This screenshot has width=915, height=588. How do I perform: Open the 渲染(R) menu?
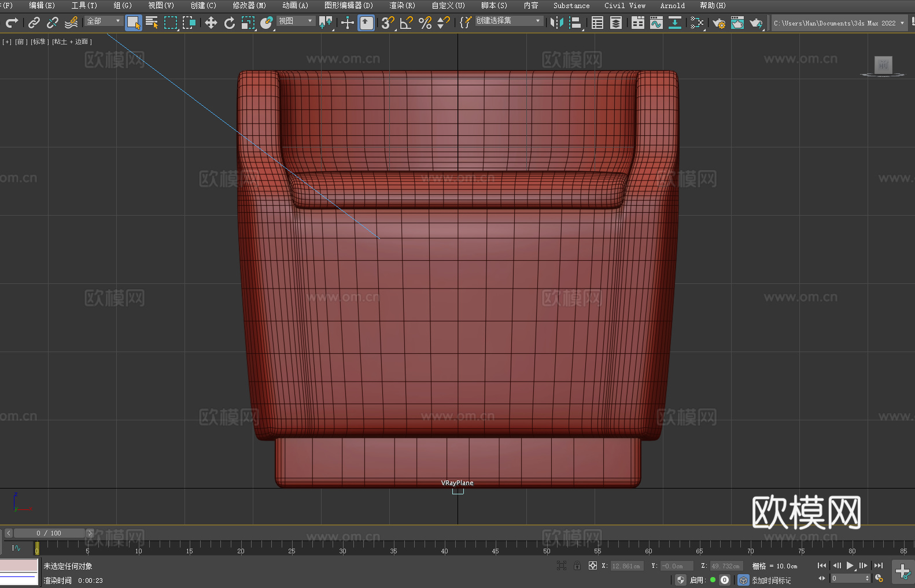(403, 6)
